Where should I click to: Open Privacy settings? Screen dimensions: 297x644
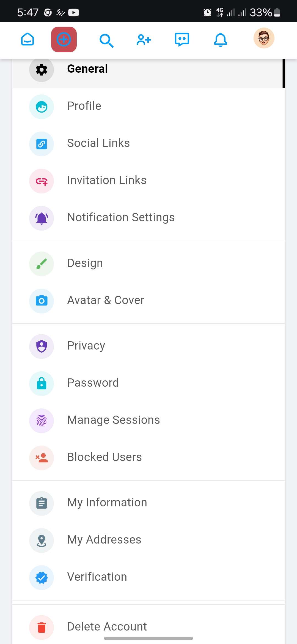pos(148,346)
